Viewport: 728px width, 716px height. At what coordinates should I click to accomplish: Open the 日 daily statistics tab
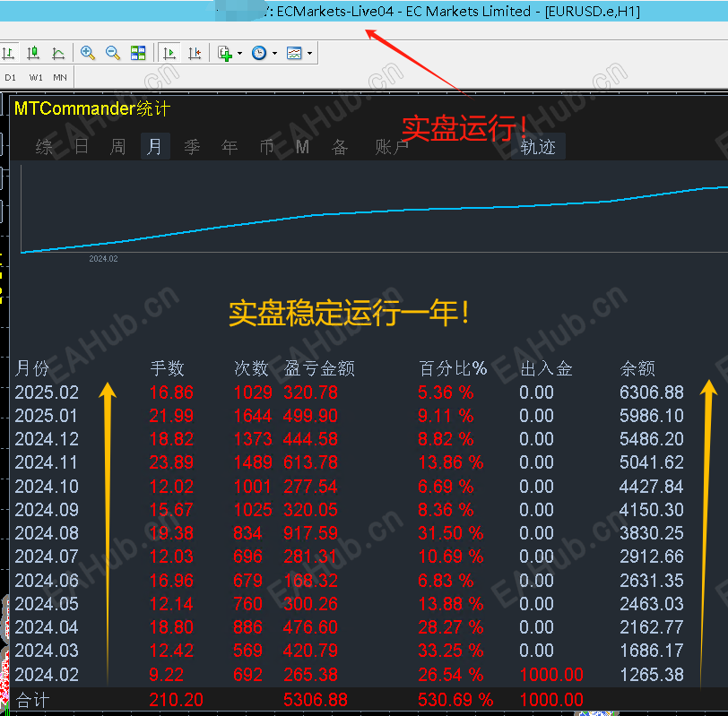82,147
